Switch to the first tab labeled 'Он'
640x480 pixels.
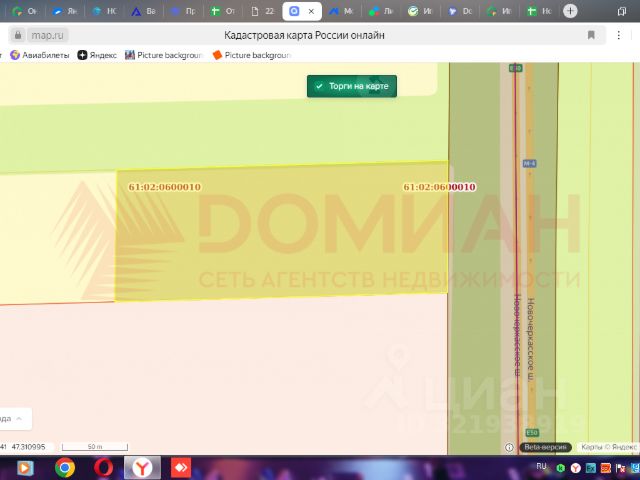[x=25, y=11]
